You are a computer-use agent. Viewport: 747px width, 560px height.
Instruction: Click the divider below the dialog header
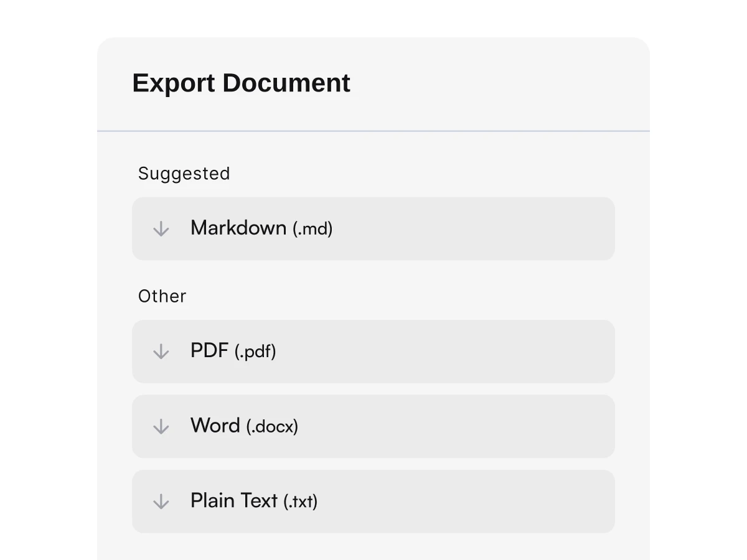374,131
